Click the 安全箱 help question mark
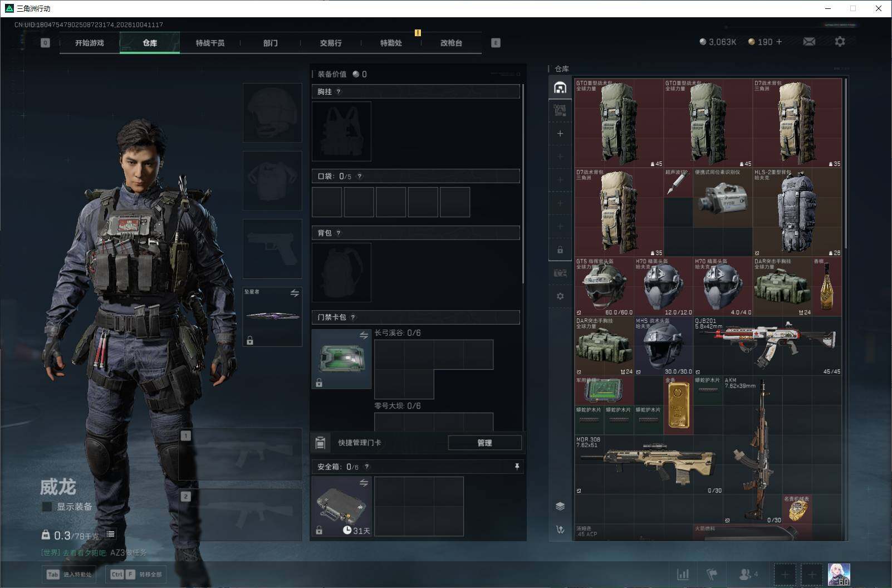This screenshot has width=892, height=588. (x=366, y=467)
